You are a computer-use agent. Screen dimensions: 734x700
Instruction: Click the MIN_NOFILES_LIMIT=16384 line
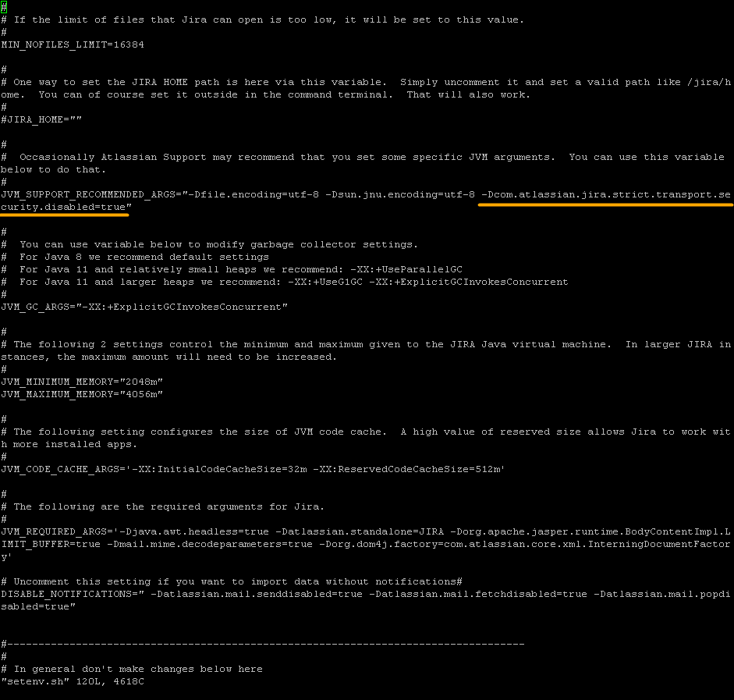point(73,45)
